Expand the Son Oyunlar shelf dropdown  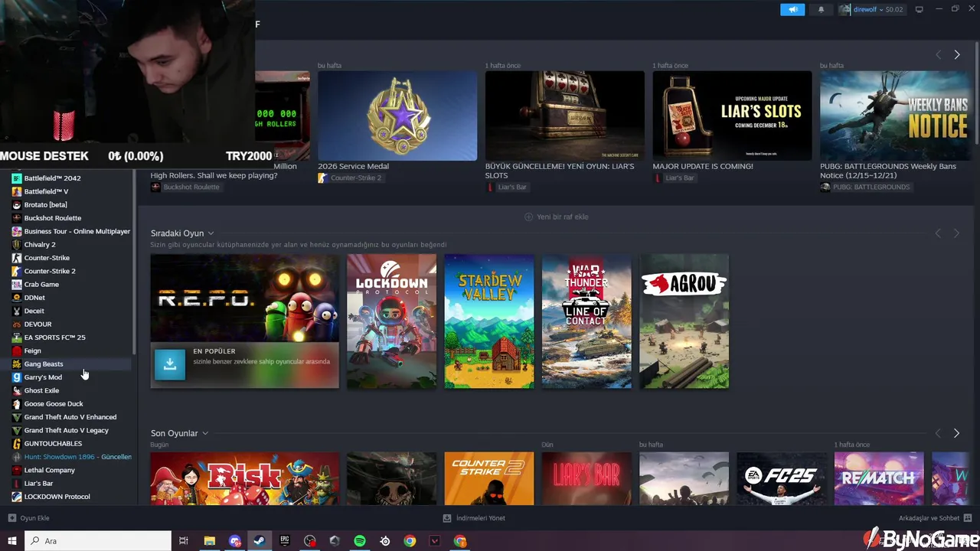click(x=204, y=433)
